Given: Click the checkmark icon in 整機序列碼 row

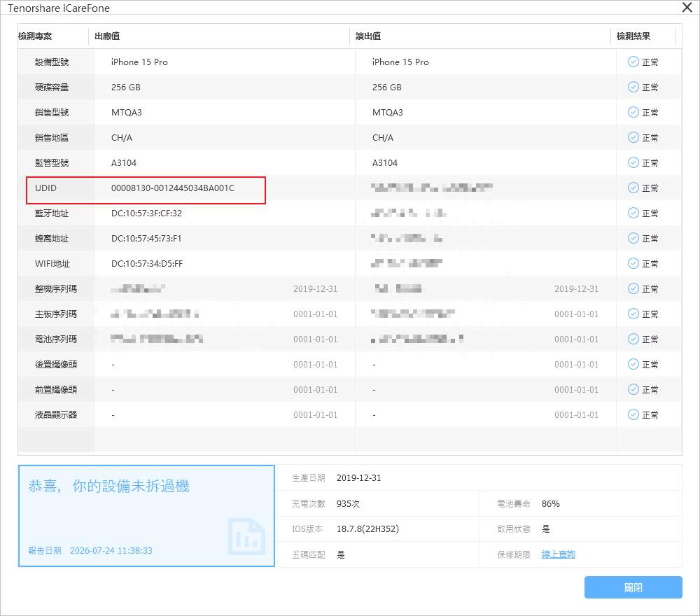Looking at the screenshot, I should click(633, 289).
